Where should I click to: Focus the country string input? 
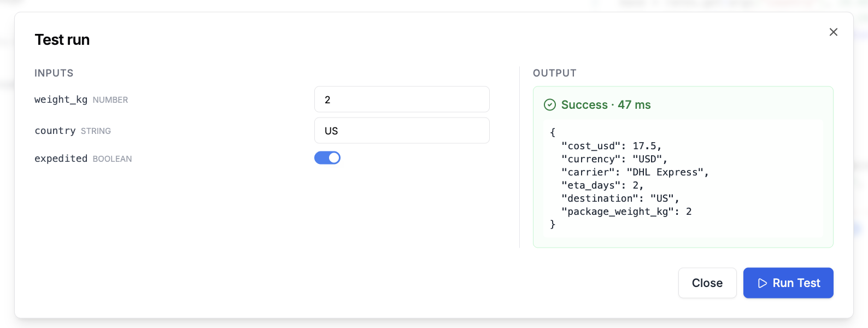pos(402,131)
